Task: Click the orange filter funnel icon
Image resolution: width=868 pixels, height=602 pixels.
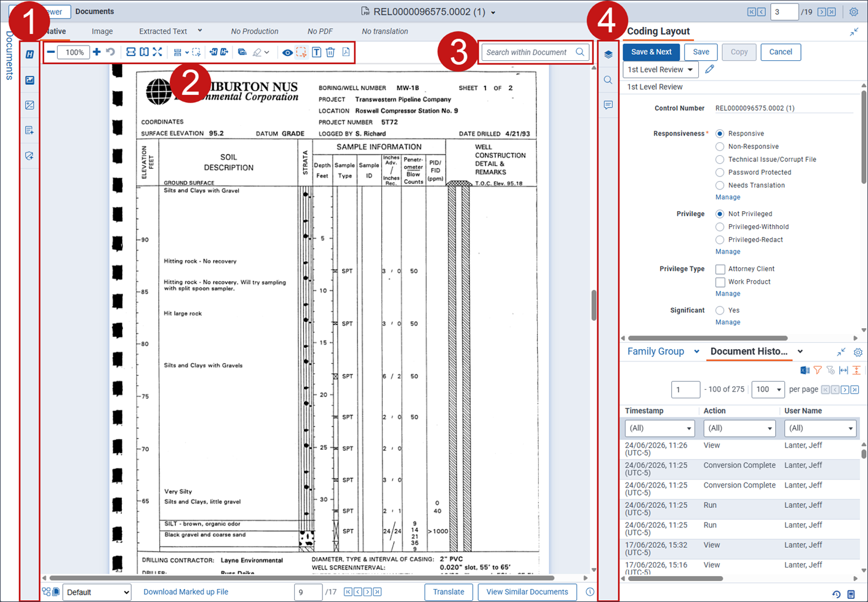Action: [818, 370]
